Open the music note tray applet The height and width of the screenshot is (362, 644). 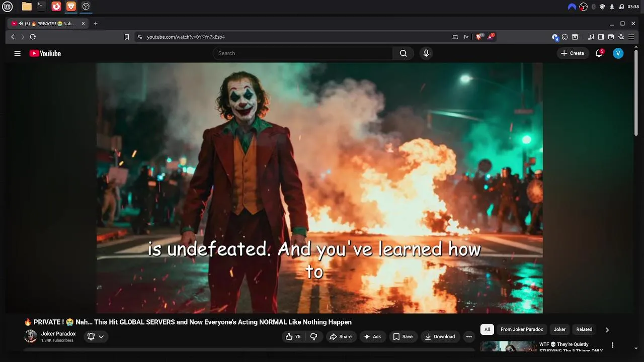[621, 7]
